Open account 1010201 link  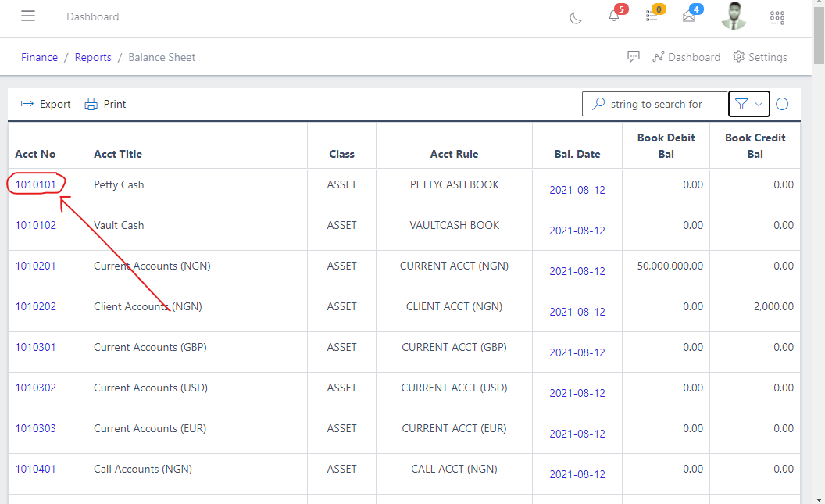pyautogui.click(x=35, y=266)
